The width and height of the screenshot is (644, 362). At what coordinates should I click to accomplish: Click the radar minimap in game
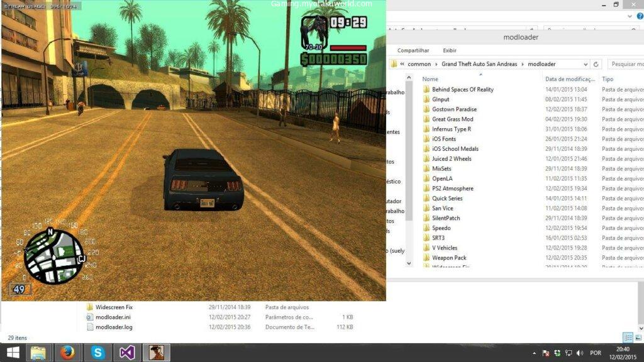coord(53,257)
